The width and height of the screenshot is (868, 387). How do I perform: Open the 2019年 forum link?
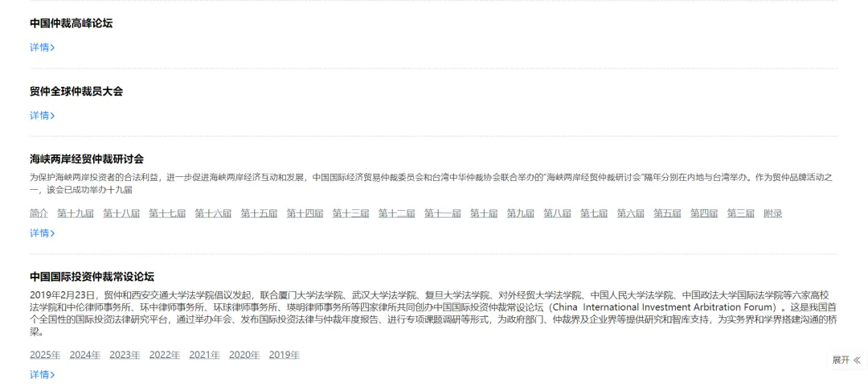284,355
